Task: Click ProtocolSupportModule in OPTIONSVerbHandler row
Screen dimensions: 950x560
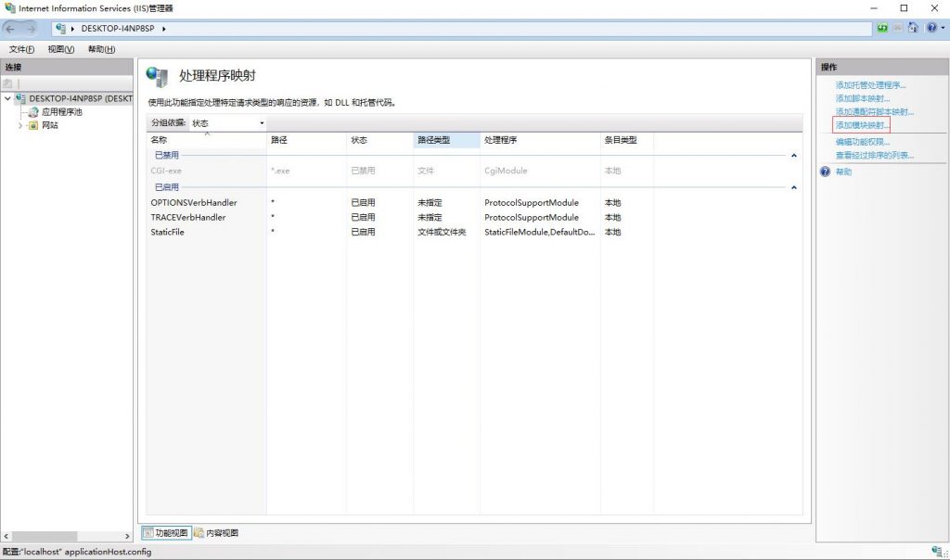Action: point(532,203)
